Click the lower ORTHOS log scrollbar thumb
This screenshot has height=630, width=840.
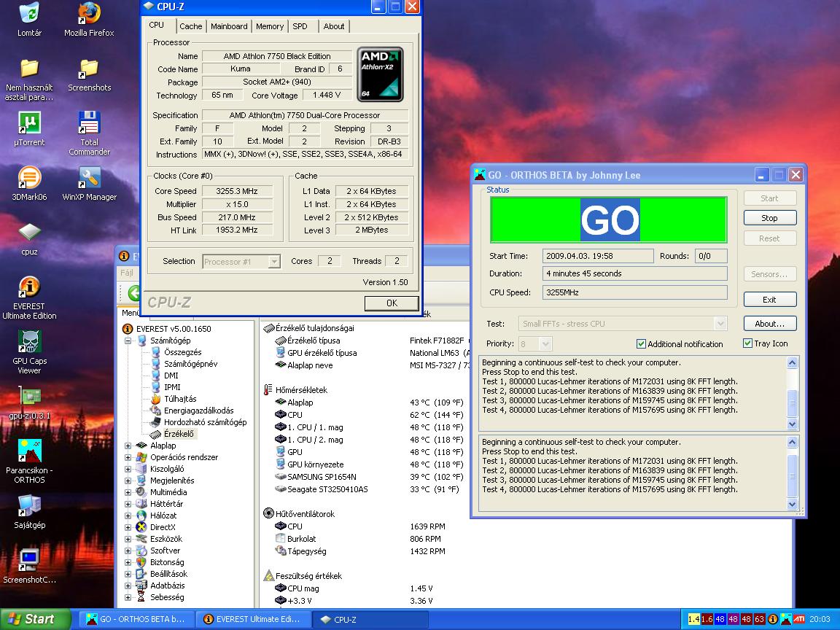793,475
